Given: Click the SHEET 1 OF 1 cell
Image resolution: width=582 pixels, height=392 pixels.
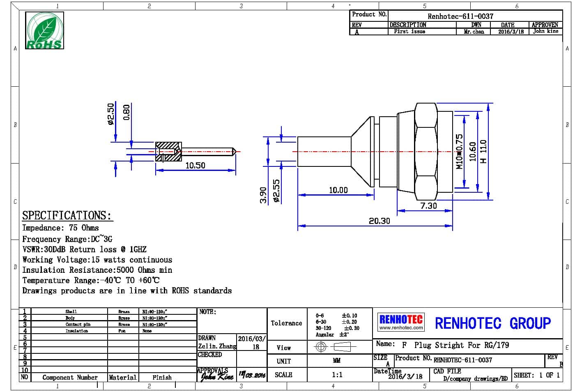Looking at the screenshot, I should coord(536,375).
